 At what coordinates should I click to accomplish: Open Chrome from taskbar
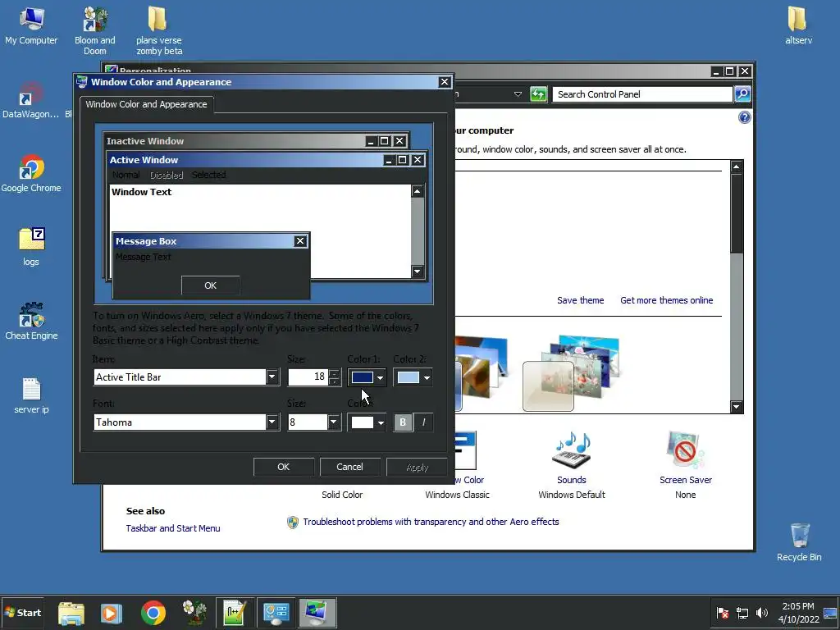pos(153,613)
